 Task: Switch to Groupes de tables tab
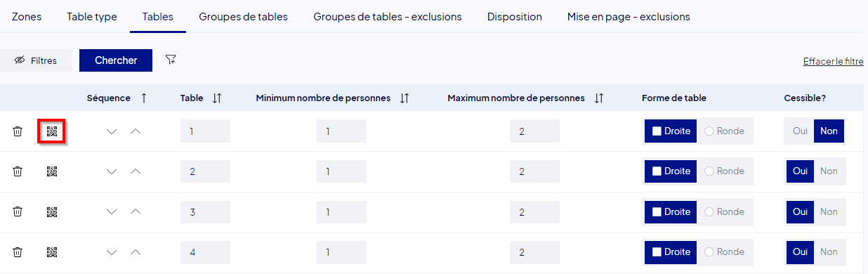[x=243, y=16]
